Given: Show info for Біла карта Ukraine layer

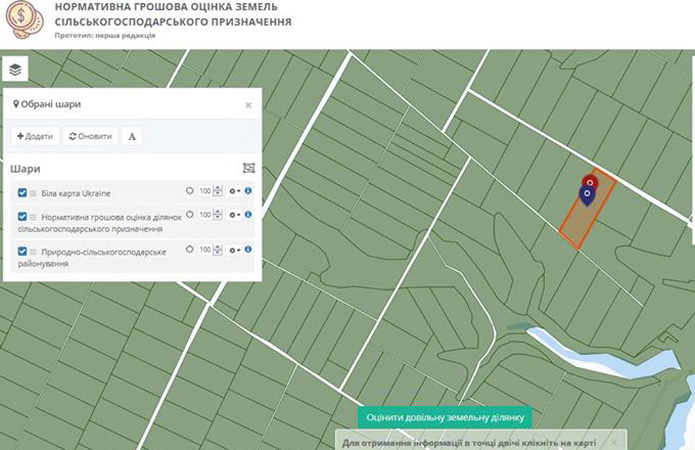Looking at the screenshot, I should pos(248,190).
